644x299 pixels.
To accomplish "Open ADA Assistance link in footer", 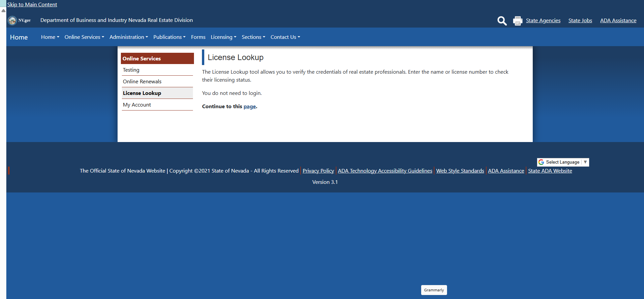I will click(x=506, y=171).
